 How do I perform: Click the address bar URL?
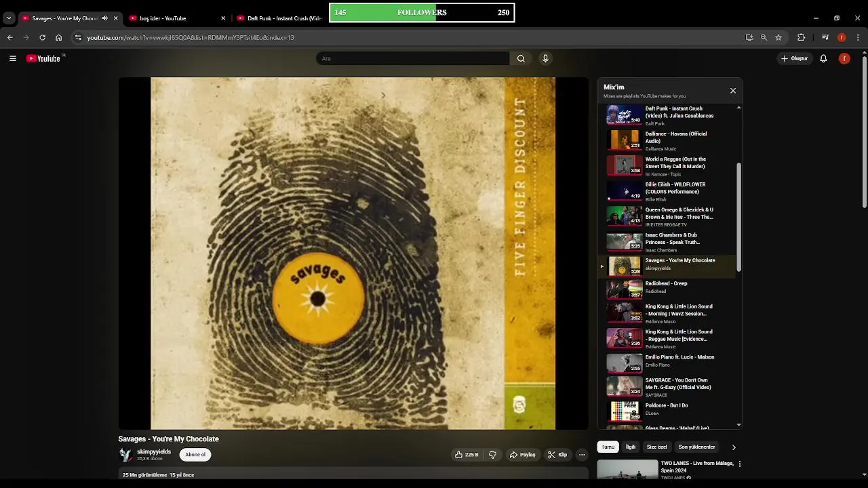[x=190, y=37]
